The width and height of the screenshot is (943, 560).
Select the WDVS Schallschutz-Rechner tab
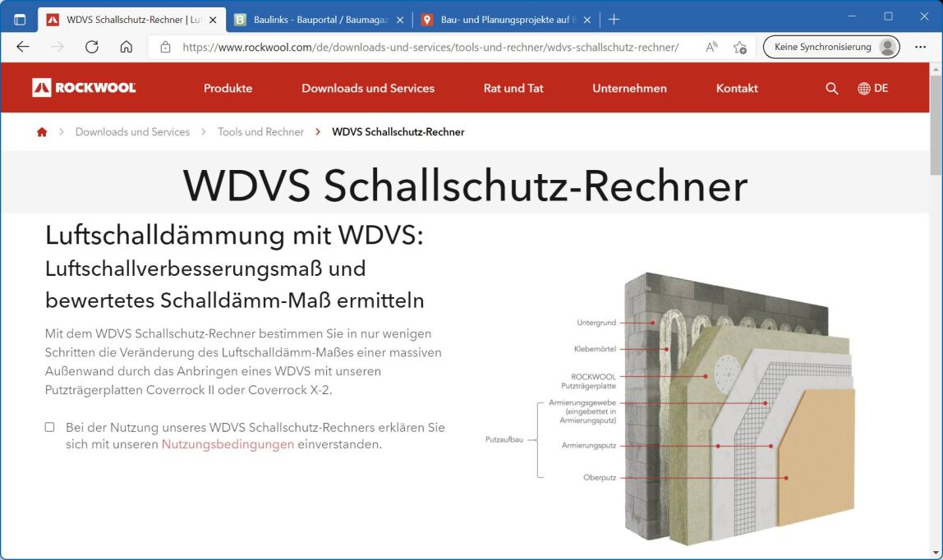tap(131, 20)
